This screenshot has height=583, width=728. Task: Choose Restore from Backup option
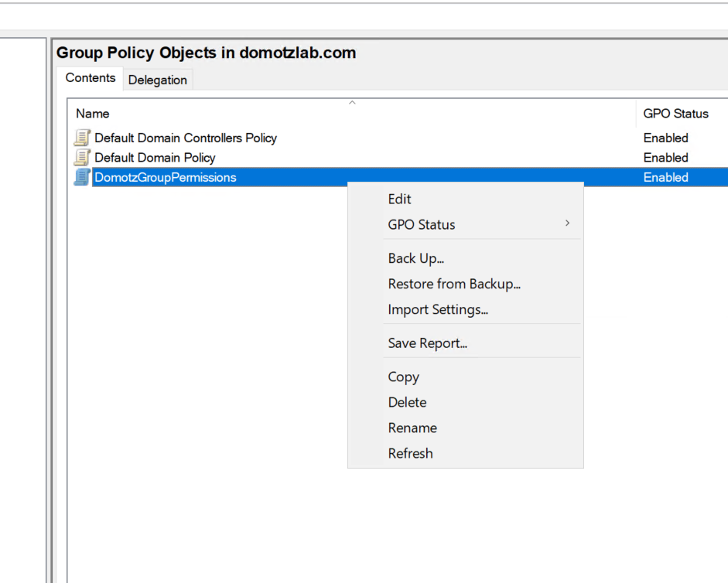[454, 284]
